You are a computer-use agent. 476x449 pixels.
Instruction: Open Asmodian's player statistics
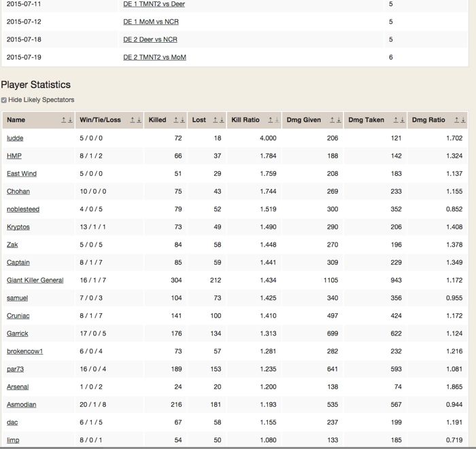pyautogui.click(x=22, y=404)
